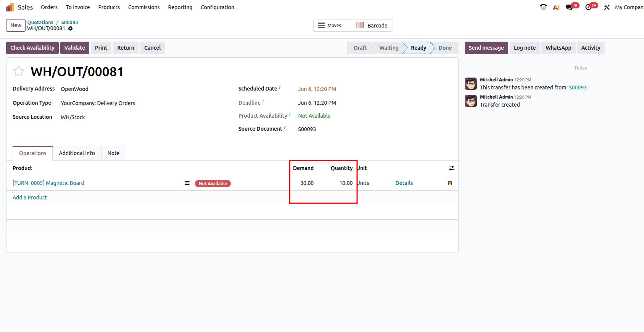Viewport: 644px width, 332px height.
Task: Mark the transfer as favorite with the star icon
Action: click(18, 71)
